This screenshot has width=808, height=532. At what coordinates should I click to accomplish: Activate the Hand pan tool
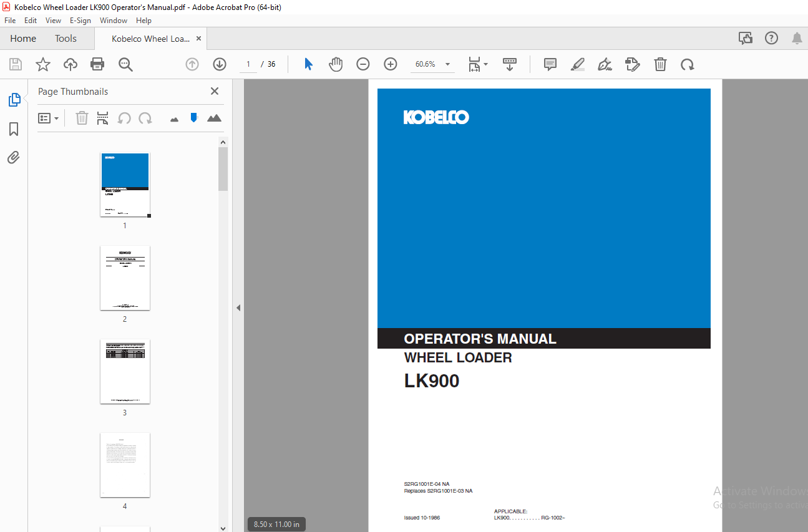[336, 64]
